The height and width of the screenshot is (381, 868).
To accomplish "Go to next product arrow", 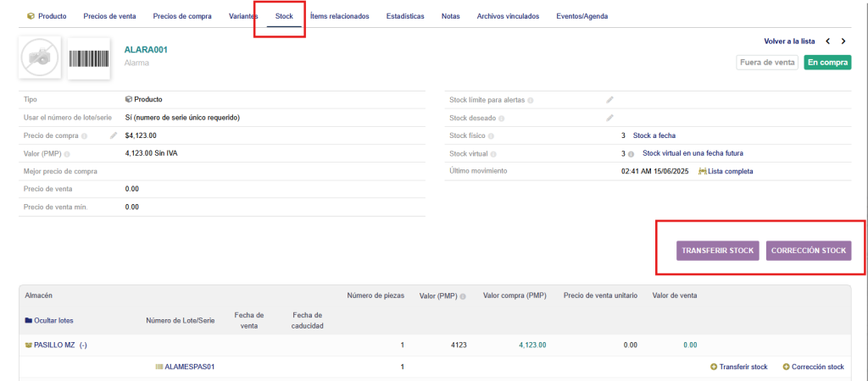I will pyautogui.click(x=843, y=41).
